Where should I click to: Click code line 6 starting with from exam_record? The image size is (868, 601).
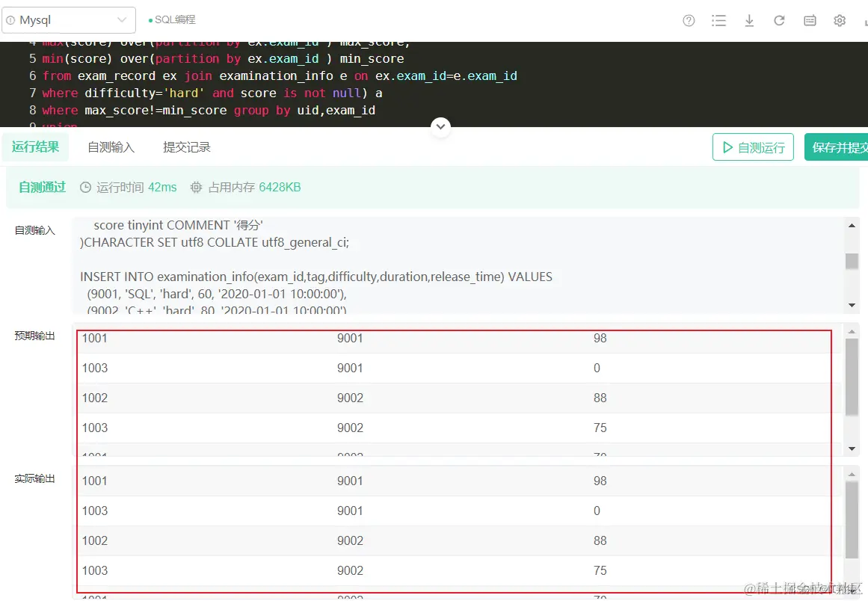280,75
